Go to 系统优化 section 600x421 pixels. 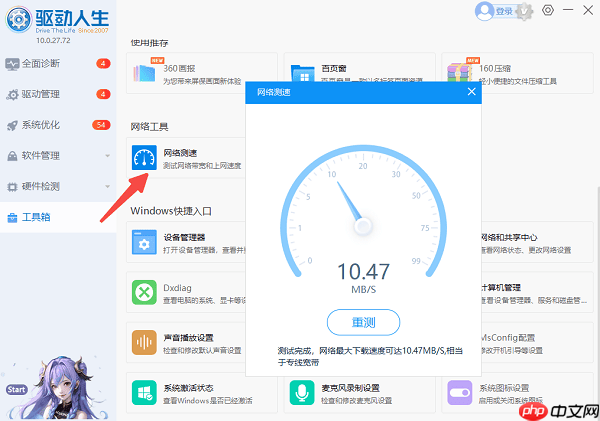click(x=58, y=125)
